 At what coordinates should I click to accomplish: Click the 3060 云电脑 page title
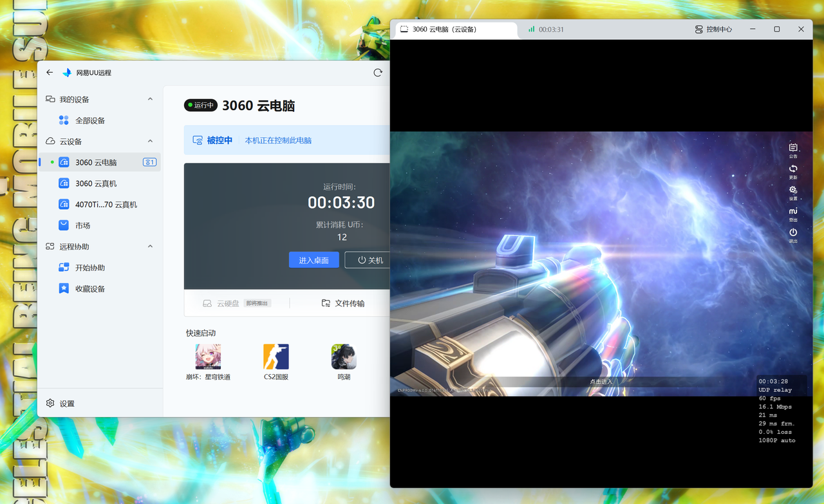[258, 106]
